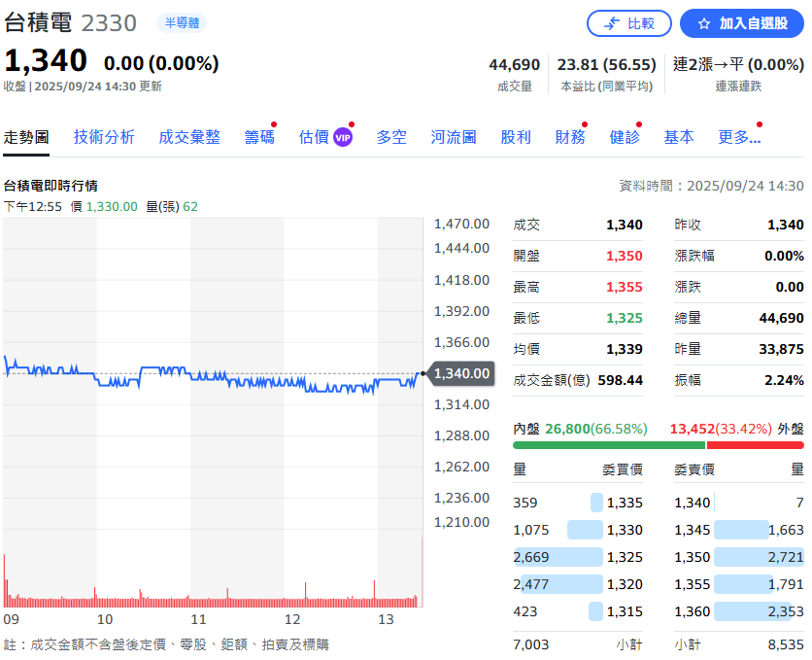Click the bid price 1,330 row
Screen dimensions: 812x660
tap(578, 530)
